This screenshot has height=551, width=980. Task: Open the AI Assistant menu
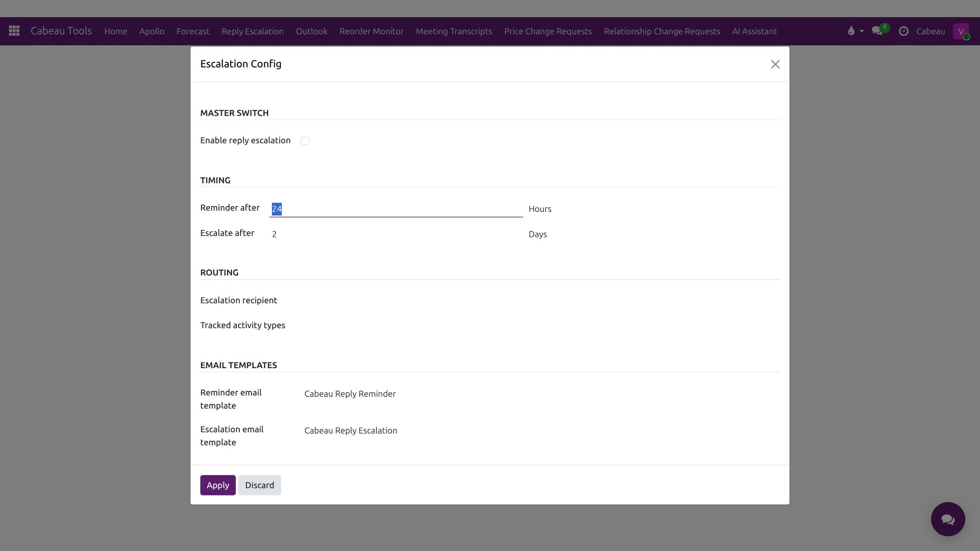tap(755, 31)
